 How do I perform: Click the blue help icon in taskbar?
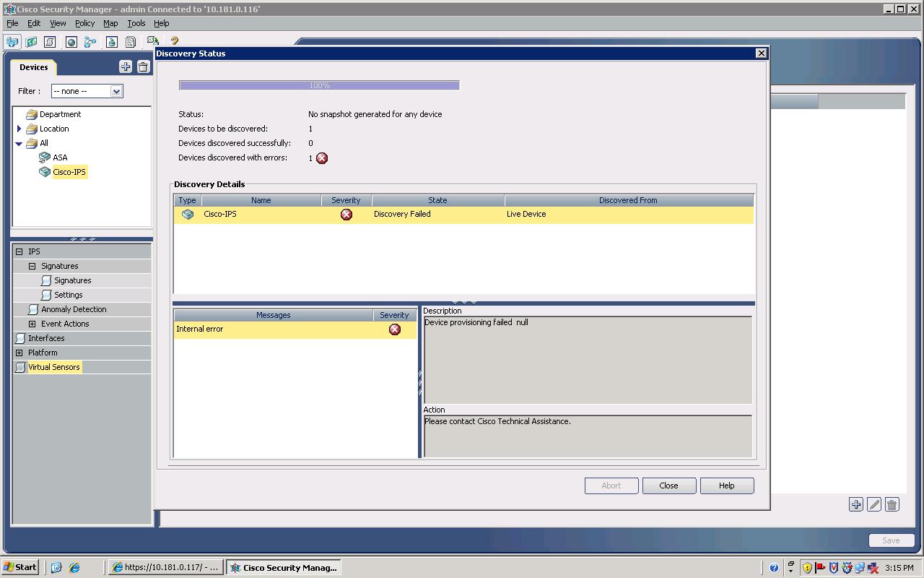point(774,568)
